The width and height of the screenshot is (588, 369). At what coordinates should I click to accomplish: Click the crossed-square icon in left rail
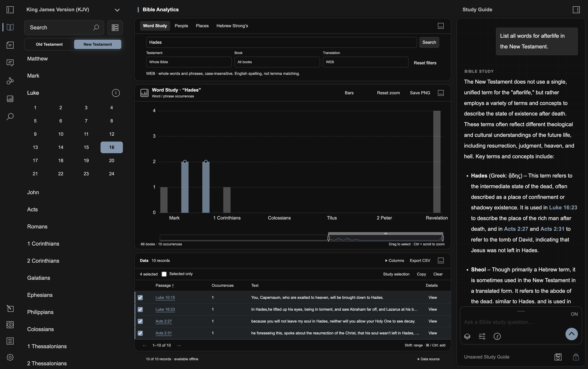coord(10,308)
